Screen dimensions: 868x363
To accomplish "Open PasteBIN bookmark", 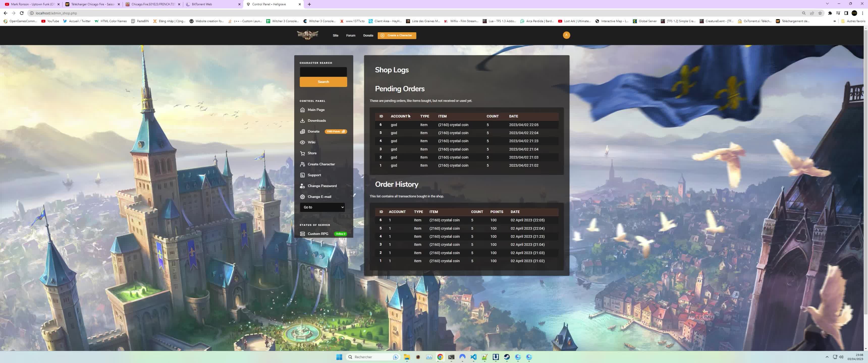I will (140, 21).
